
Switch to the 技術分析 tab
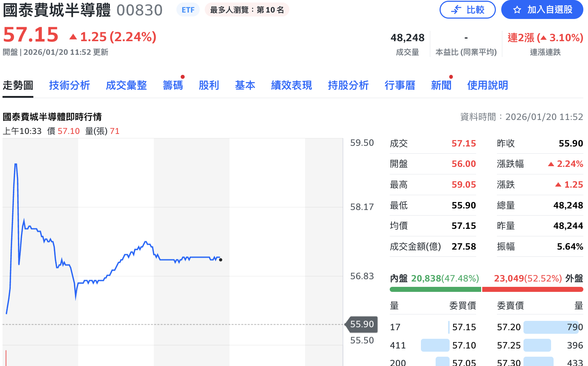point(70,86)
